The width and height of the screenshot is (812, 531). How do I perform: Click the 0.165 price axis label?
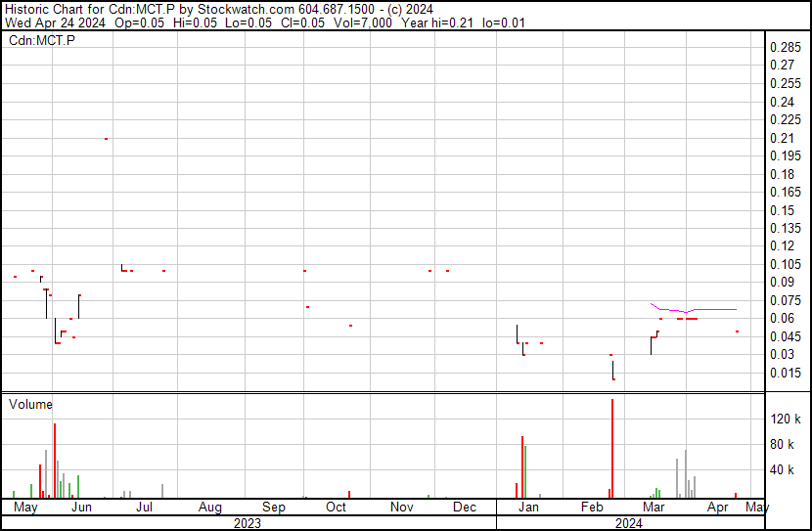tap(785, 192)
